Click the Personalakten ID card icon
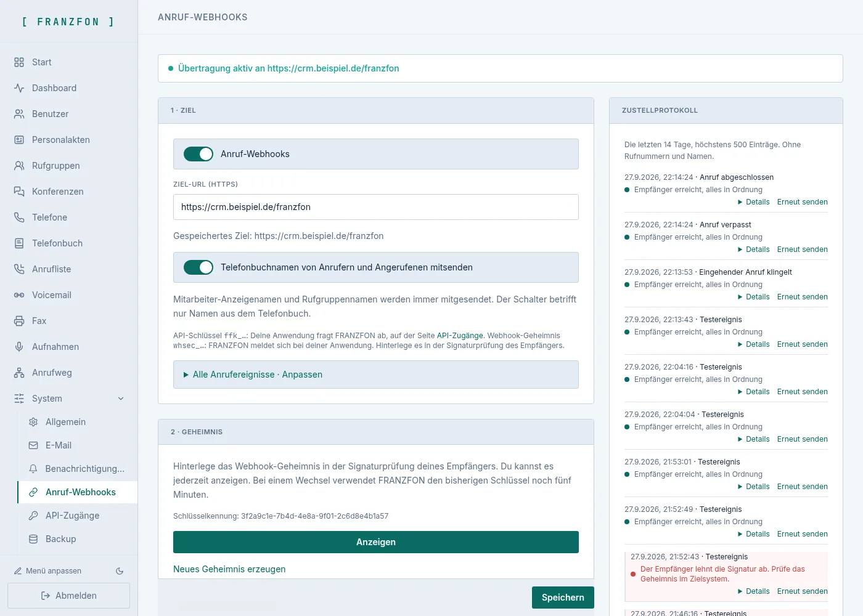The image size is (863, 616). coord(19,140)
